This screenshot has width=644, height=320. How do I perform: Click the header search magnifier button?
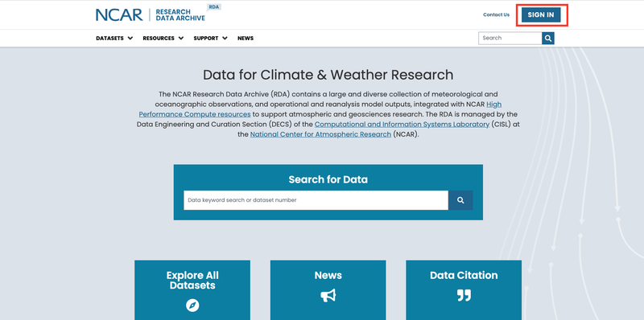click(548, 38)
